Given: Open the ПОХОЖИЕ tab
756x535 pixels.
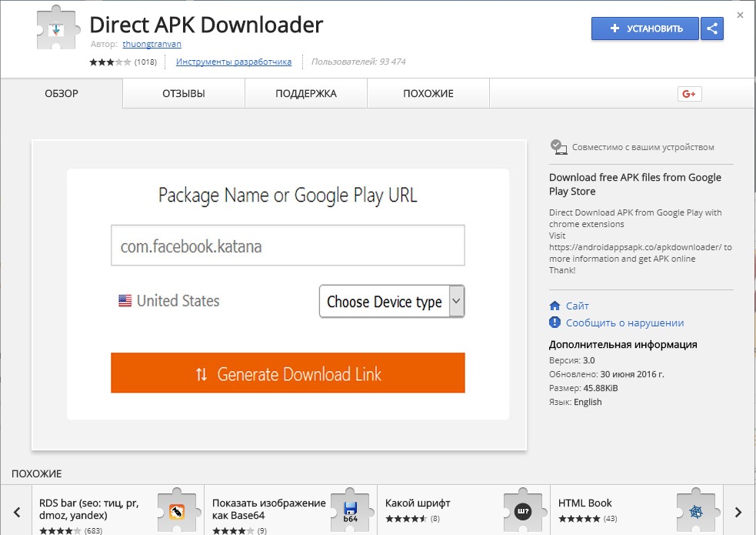Looking at the screenshot, I should (x=428, y=93).
